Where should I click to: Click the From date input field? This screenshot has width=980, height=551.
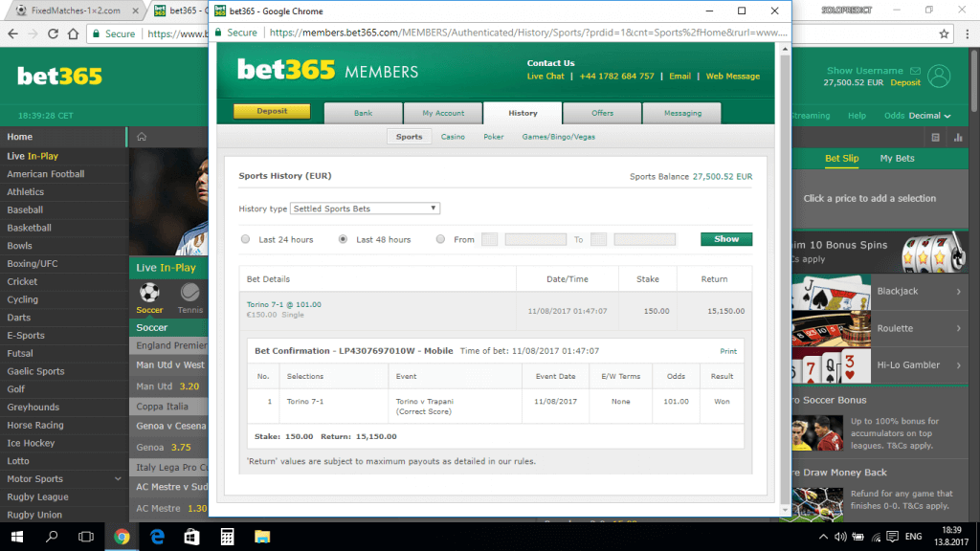pos(536,239)
